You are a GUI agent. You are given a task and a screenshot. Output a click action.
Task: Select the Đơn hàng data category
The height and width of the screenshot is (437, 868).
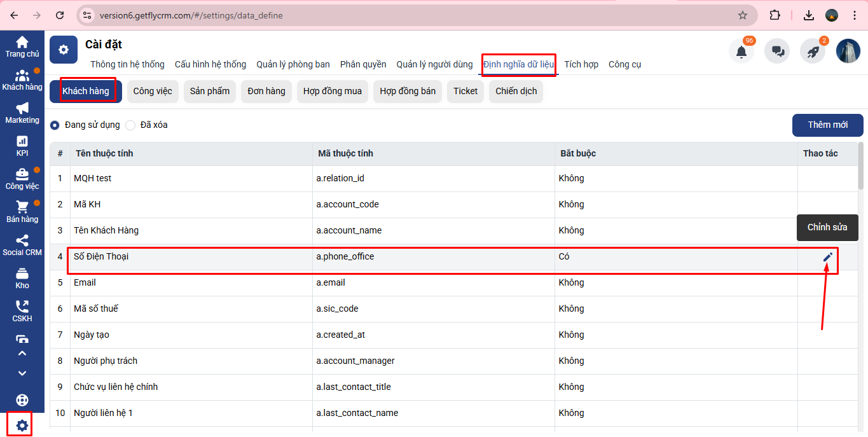266,91
